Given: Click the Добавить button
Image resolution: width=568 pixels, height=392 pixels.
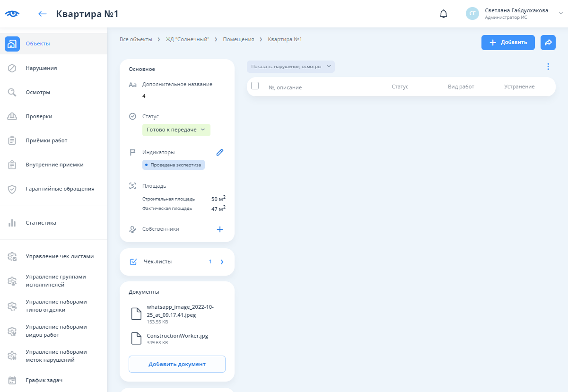Looking at the screenshot, I should [508, 43].
